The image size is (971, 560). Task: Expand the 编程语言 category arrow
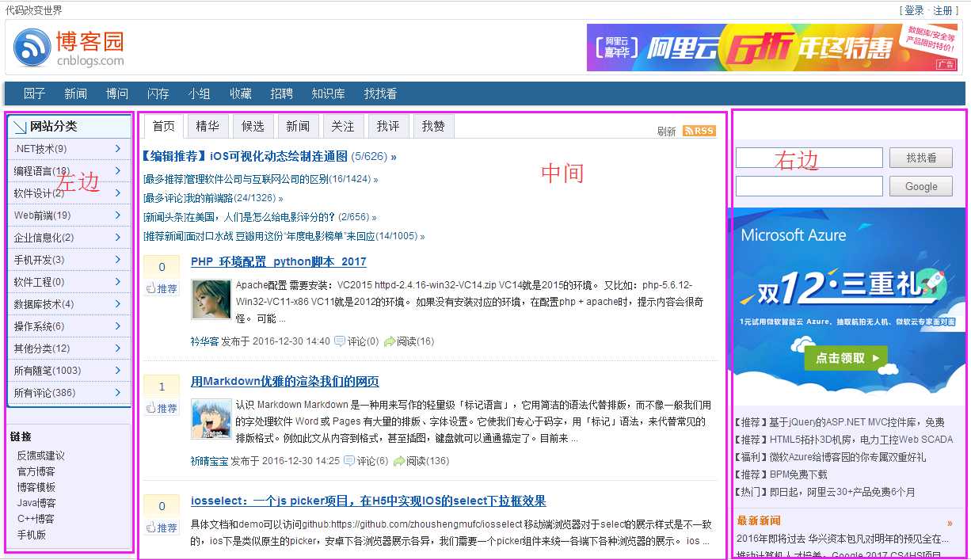pyautogui.click(x=117, y=170)
